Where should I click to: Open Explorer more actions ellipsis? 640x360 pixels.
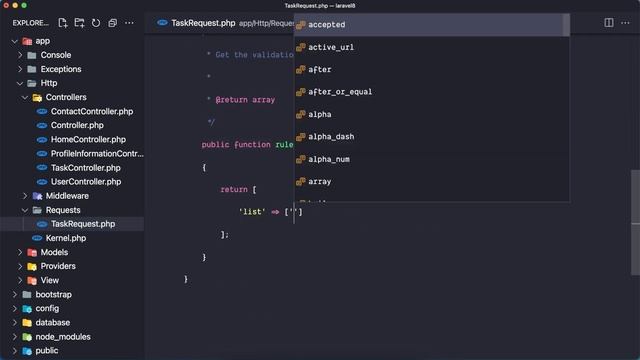point(129,23)
